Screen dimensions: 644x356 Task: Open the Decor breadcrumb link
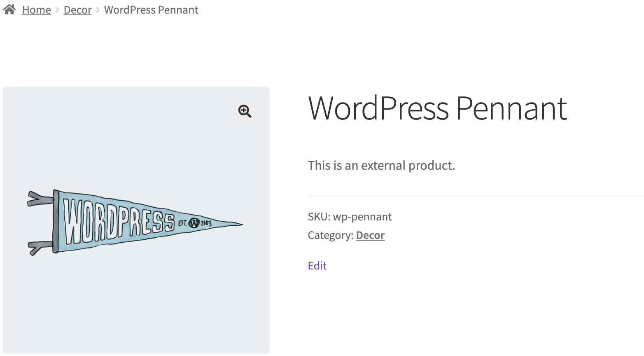tap(78, 10)
